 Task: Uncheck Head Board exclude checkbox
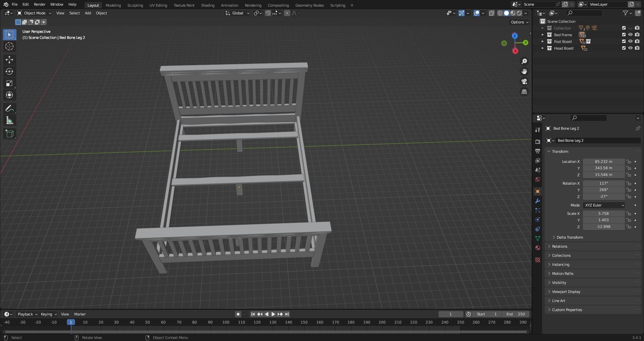624,48
